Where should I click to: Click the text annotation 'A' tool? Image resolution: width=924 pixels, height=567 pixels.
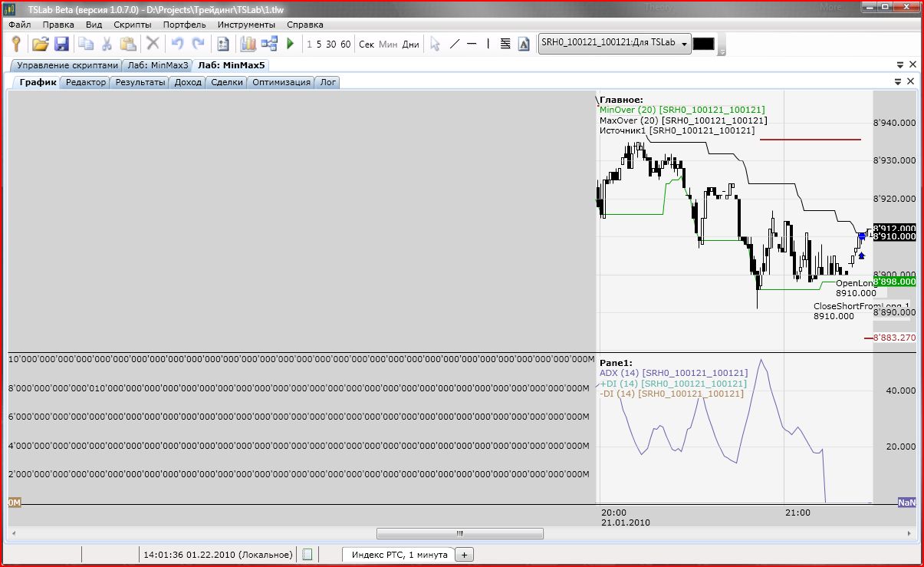coord(524,44)
